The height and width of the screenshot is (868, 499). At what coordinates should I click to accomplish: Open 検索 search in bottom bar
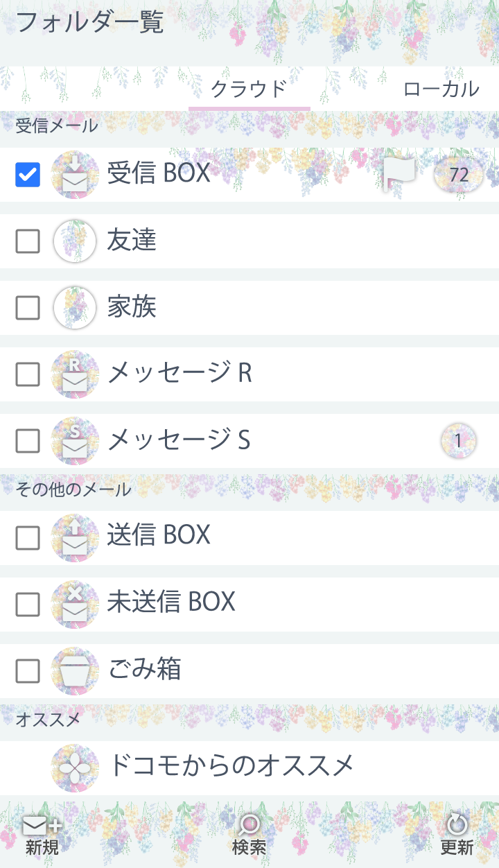[249, 835]
